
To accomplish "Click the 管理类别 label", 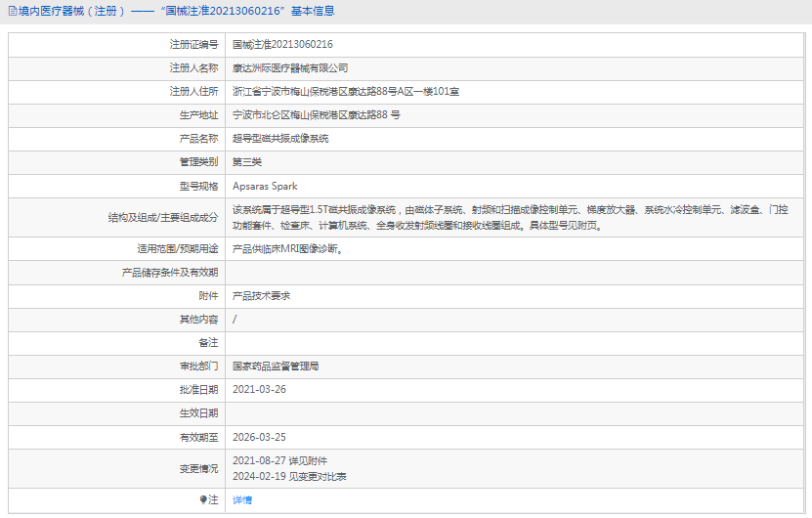I will click(199, 162).
